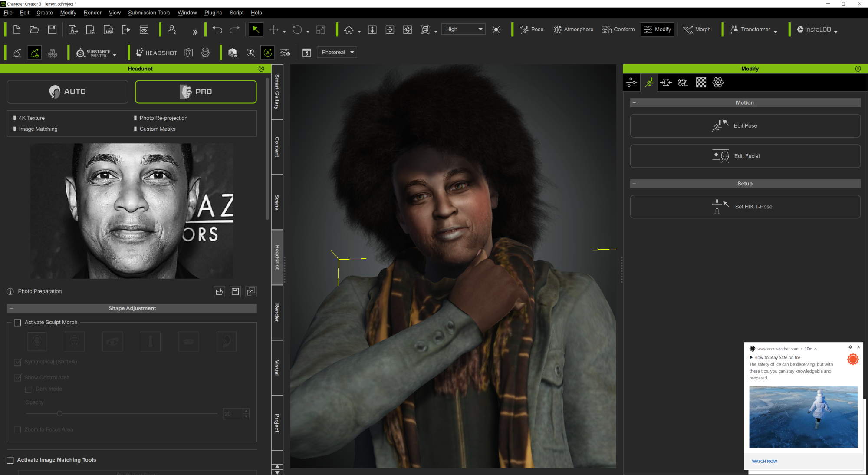This screenshot has height=475, width=868.
Task: Click the ear sculpt morph region icon
Action: (x=227, y=342)
